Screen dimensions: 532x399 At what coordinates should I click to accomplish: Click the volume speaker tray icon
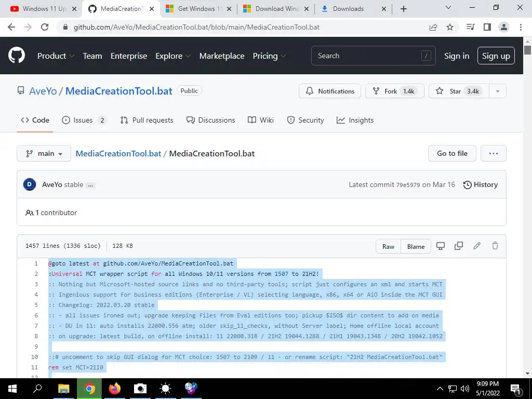pos(465,389)
